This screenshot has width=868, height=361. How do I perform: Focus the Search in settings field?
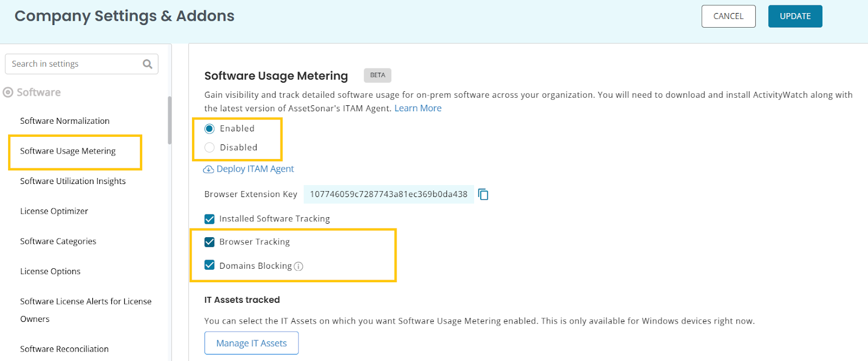[73, 64]
